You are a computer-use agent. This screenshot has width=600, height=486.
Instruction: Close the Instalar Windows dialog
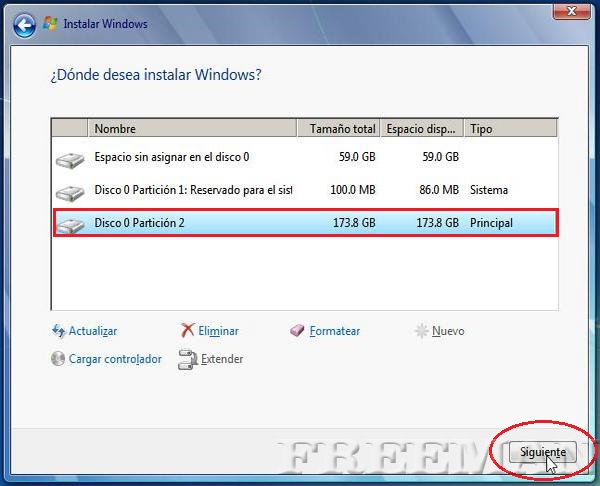coord(571,11)
